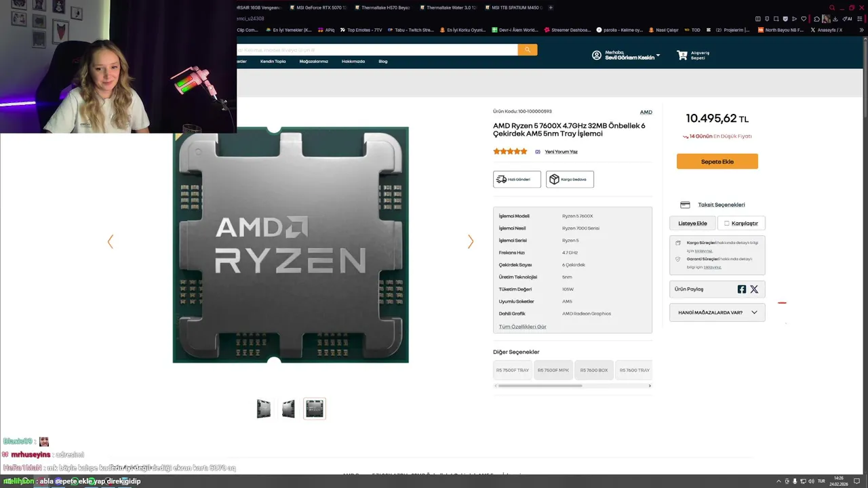
Task: Click the Kargo Bedava box badge
Action: 570,179
